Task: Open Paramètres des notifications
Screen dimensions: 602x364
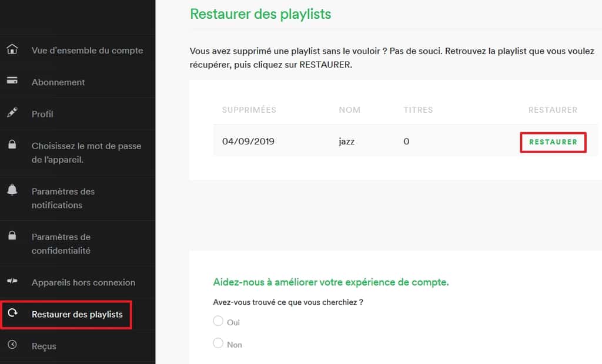Action: click(x=63, y=198)
